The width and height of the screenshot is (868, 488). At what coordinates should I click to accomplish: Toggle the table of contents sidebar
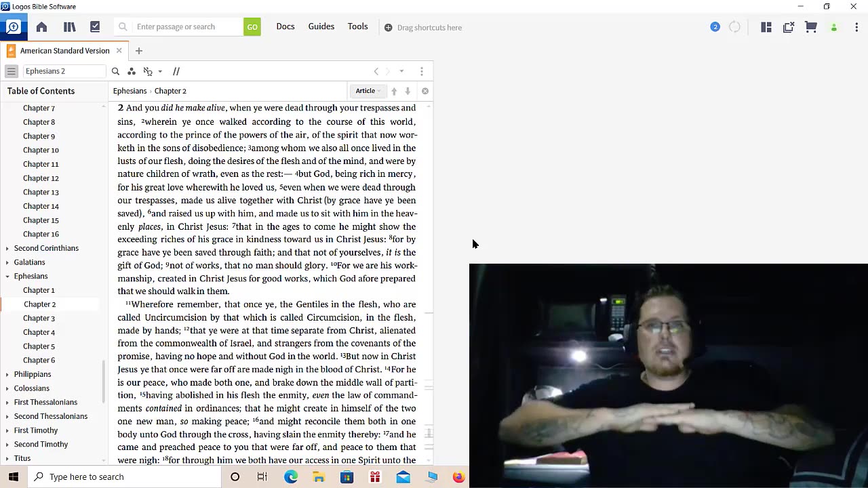(12, 71)
